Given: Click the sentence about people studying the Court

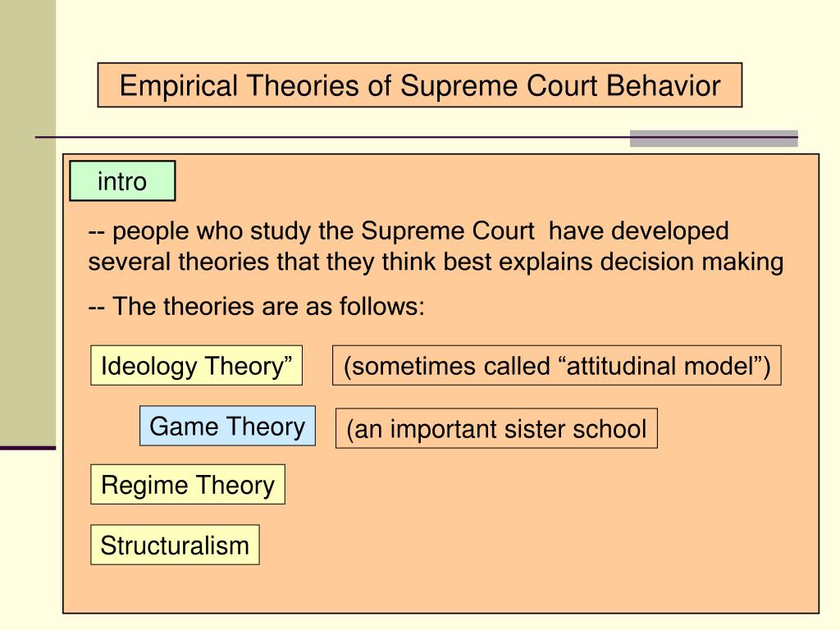Looking at the screenshot, I should tap(436, 246).
